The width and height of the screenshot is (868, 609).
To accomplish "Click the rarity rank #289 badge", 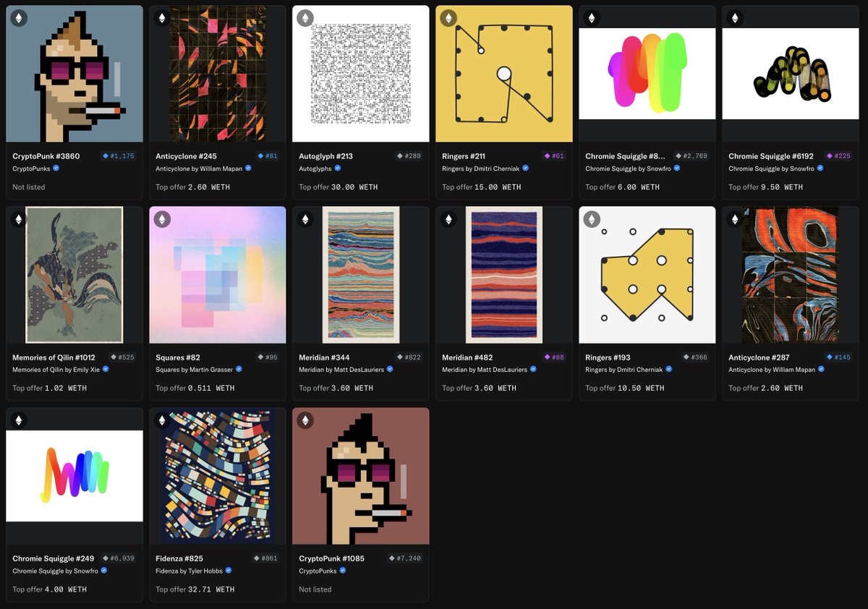I will [409, 156].
